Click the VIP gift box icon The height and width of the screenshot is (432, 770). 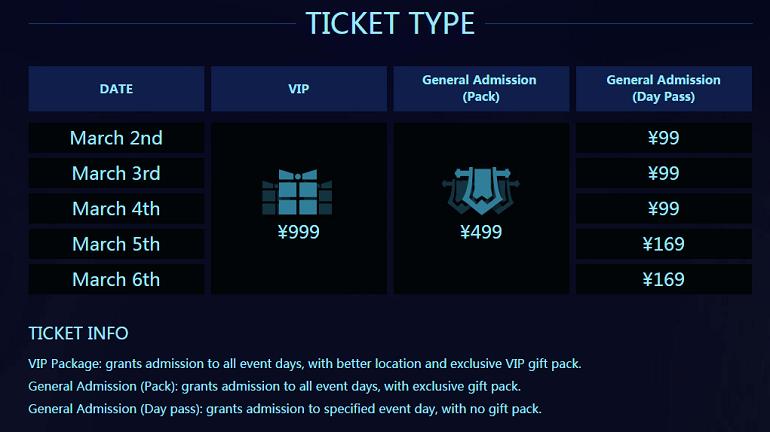(297, 192)
